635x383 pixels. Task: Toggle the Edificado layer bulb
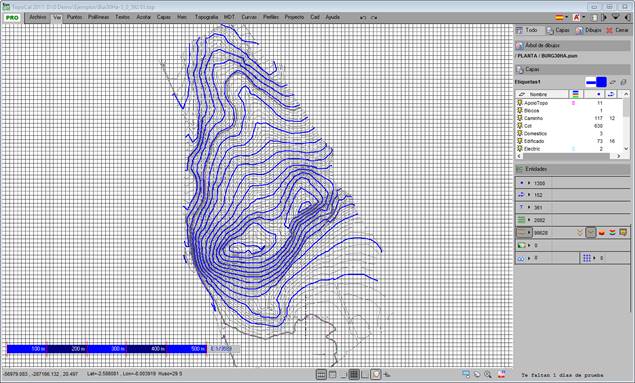[520, 141]
